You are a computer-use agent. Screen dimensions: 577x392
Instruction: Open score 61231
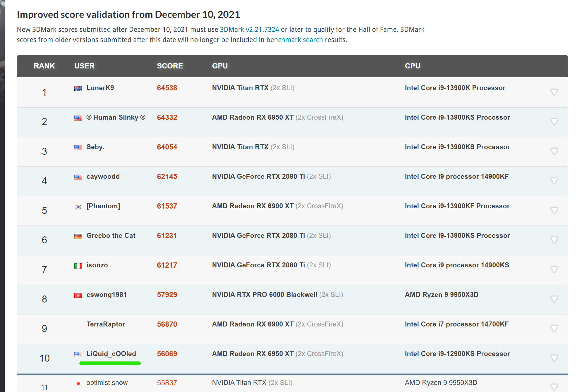(167, 235)
